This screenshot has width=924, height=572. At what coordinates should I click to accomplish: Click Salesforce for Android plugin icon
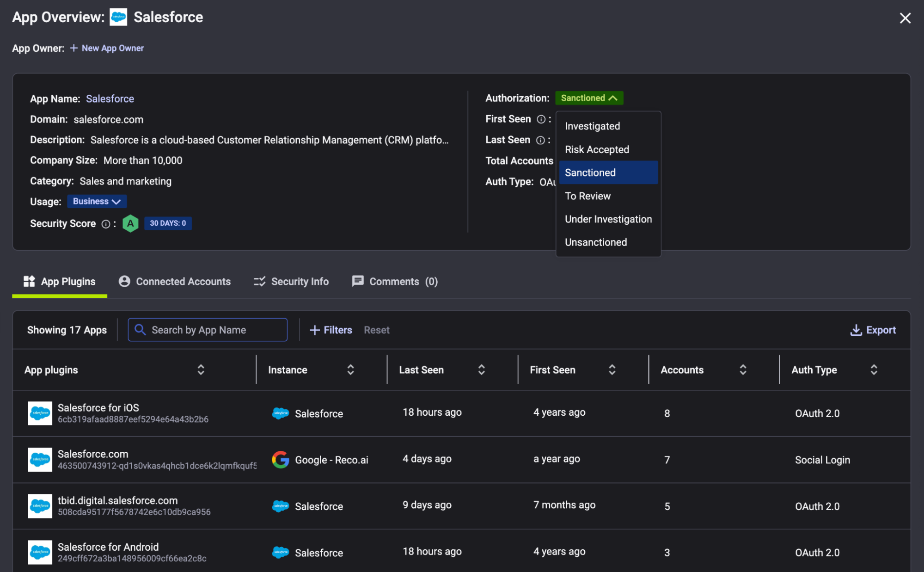point(40,553)
